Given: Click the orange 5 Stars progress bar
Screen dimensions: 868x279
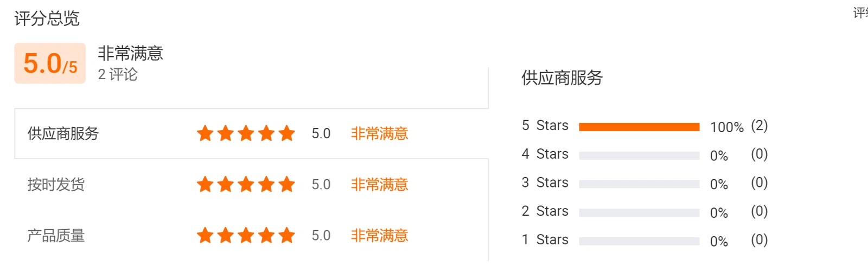Looking at the screenshot, I should (639, 127).
